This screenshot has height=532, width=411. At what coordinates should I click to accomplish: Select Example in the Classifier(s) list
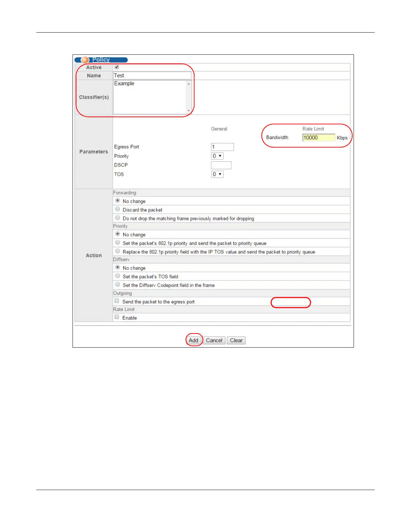point(124,84)
